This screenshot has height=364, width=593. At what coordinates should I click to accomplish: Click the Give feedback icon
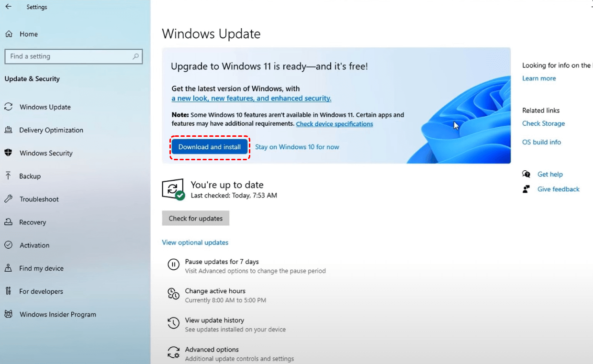coord(526,189)
